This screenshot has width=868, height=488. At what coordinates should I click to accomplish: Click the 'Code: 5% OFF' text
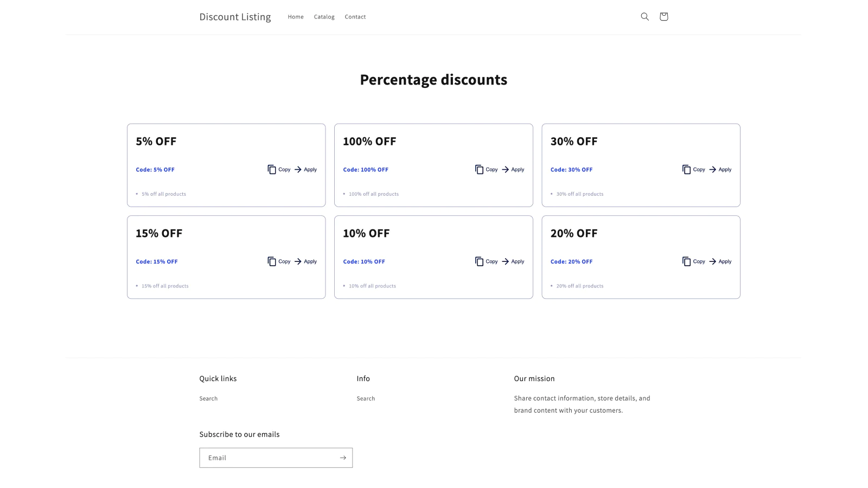(155, 170)
